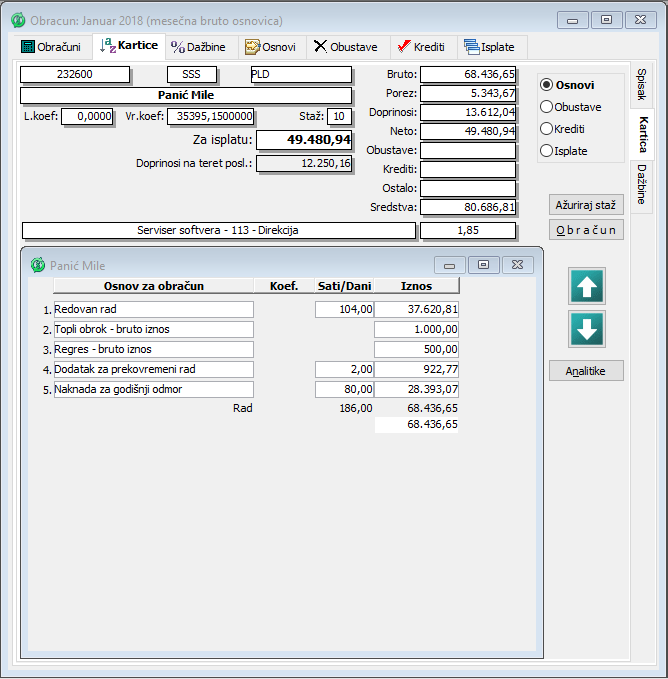Switch to the Isplate tab
This screenshot has width=668, height=679.
coord(490,47)
